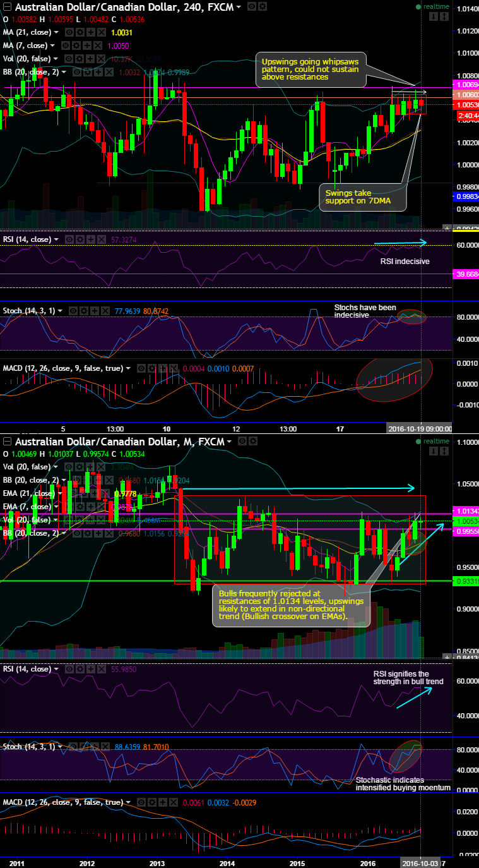Toggle visibility eye for MA (7, close)
The height and width of the screenshot is (868, 479).
(x=66, y=45)
